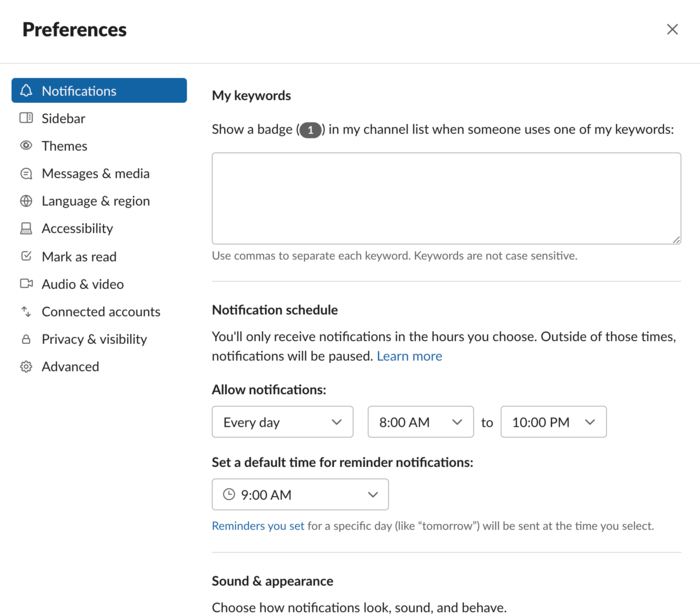
Task: Click the Preferences dialog title
Action: 75,30
